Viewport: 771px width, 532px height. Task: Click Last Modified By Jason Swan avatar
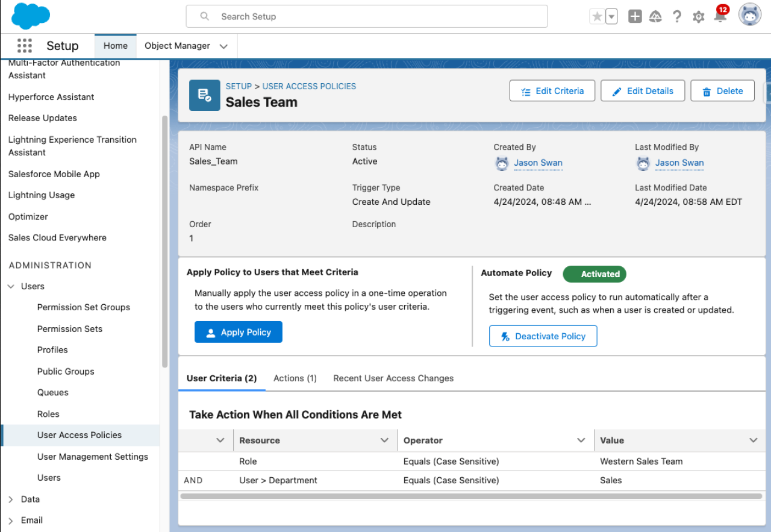pyautogui.click(x=643, y=163)
